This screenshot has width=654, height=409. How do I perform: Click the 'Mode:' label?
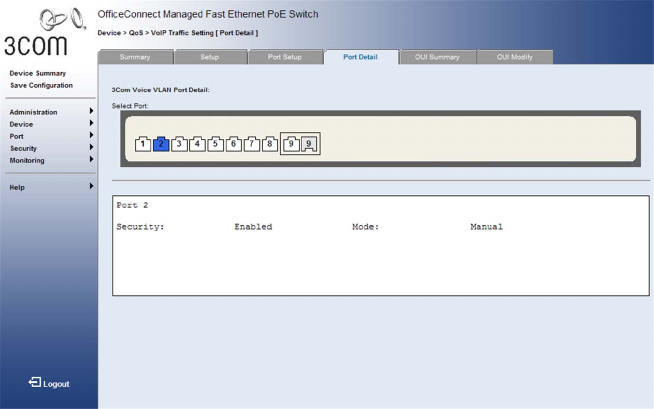click(365, 227)
